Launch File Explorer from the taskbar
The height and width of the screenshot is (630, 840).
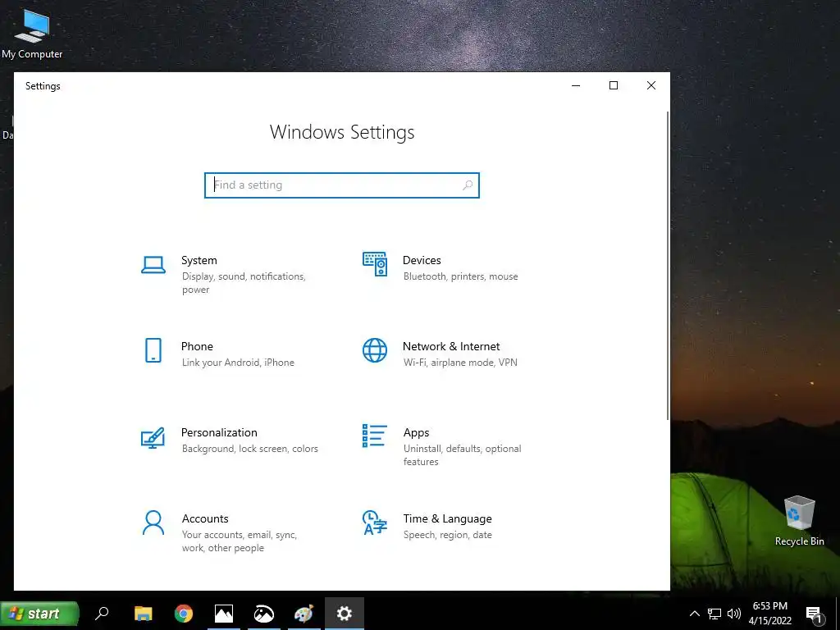pyautogui.click(x=143, y=614)
